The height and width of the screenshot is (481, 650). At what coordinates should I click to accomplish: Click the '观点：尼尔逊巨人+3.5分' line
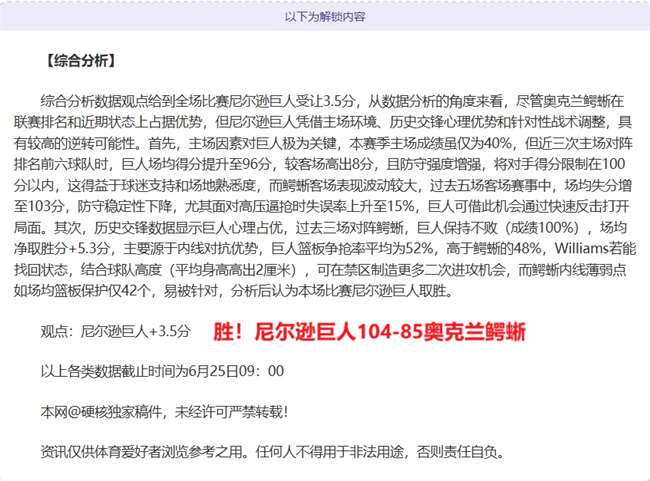[x=115, y=331]
